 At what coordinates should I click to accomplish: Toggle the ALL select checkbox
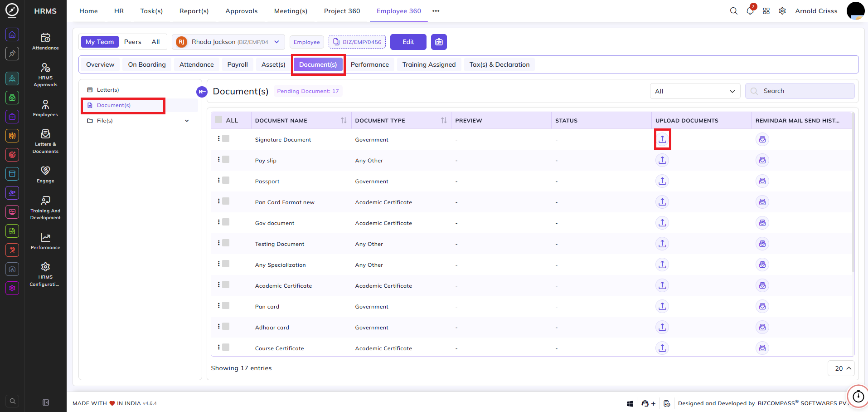pos(218,120)
